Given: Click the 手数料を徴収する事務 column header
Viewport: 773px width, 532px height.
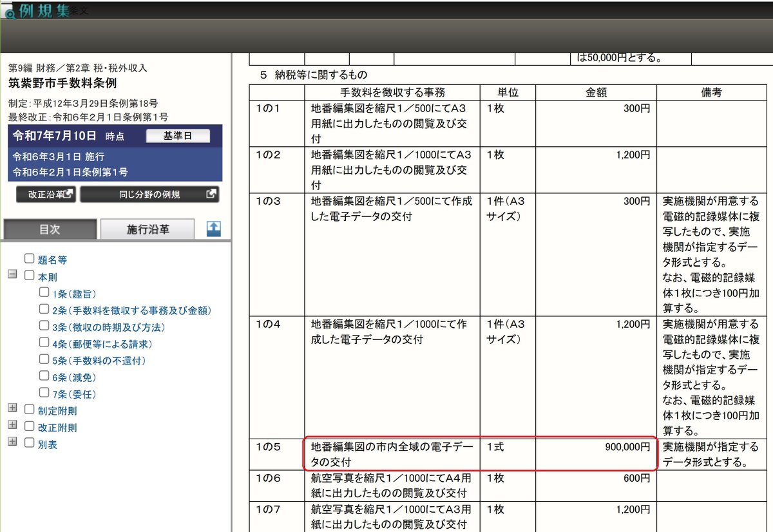Looking at the screenshot, I should 392,93.
